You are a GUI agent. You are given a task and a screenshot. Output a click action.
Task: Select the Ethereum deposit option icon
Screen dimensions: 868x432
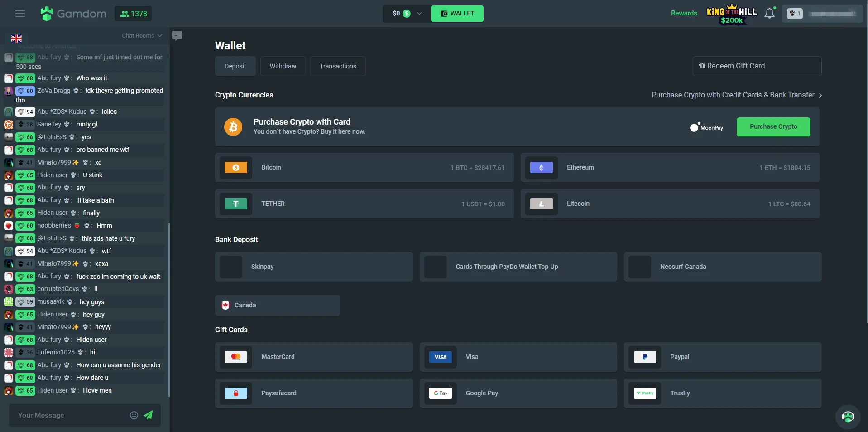542,168
